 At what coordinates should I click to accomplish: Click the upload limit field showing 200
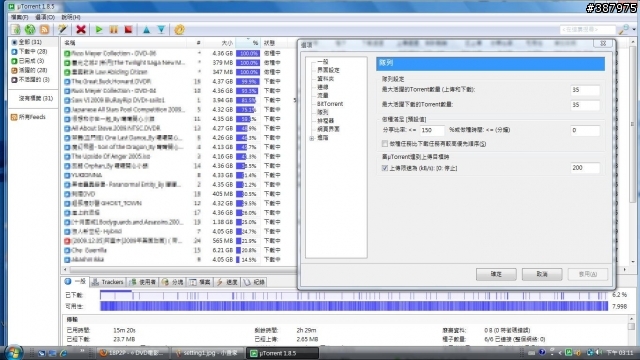tap(585, 168)
